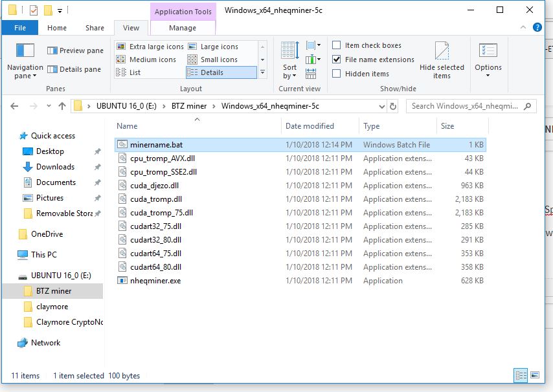The width and height of the screenshot is (553, 392).
Task: Enable Hidden items checkbox
Action: [337, 74]
